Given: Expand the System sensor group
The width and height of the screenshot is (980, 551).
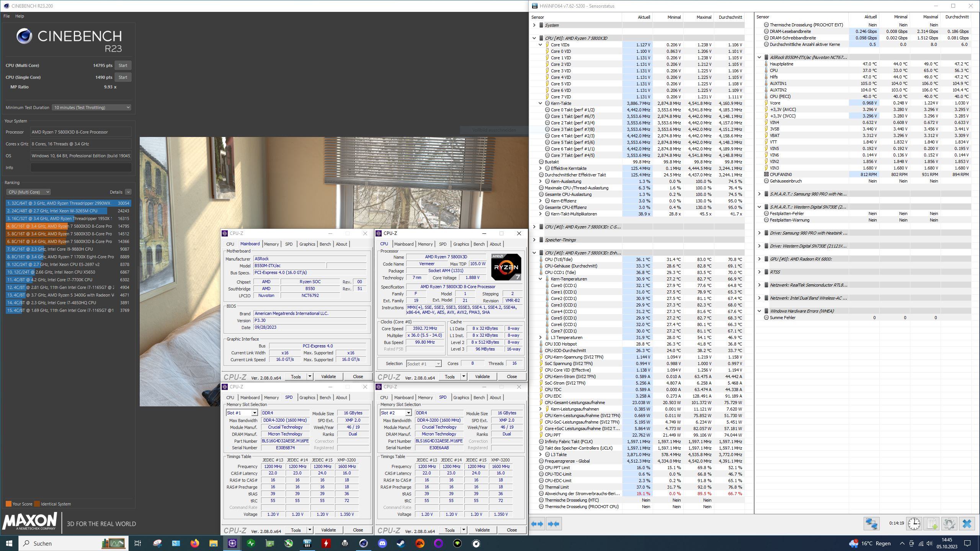Looking at the screenshot, I should pyautogui.click(x=534, y=25).
